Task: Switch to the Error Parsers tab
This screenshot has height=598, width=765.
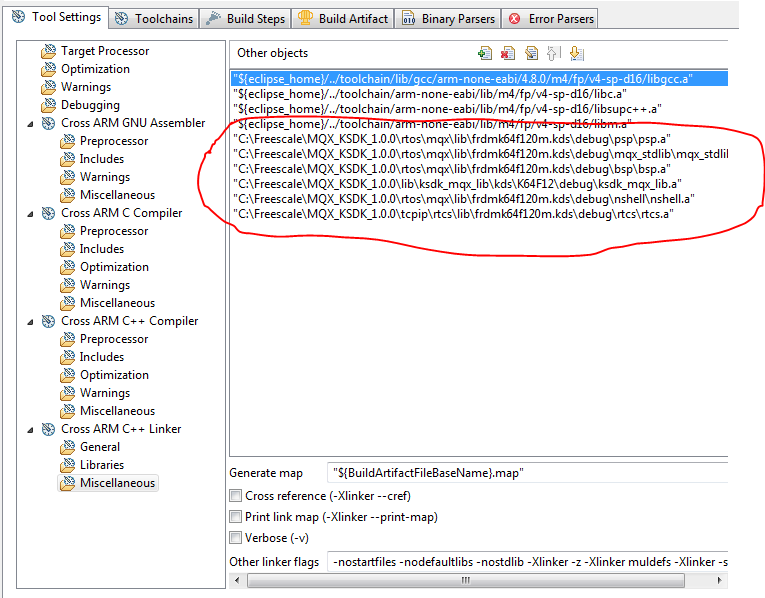Action: pyautogui.click(x=551, y=19)
